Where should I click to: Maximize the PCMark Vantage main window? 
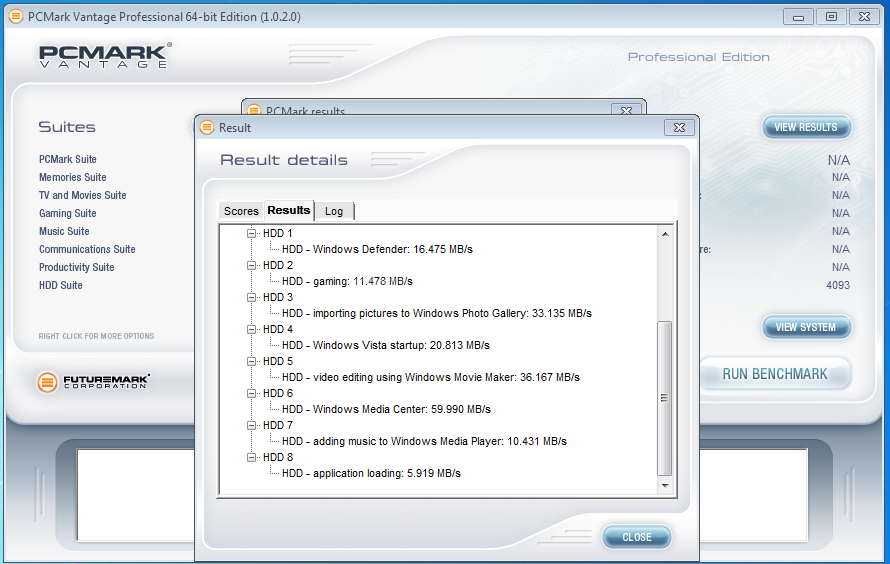(831, 17)
